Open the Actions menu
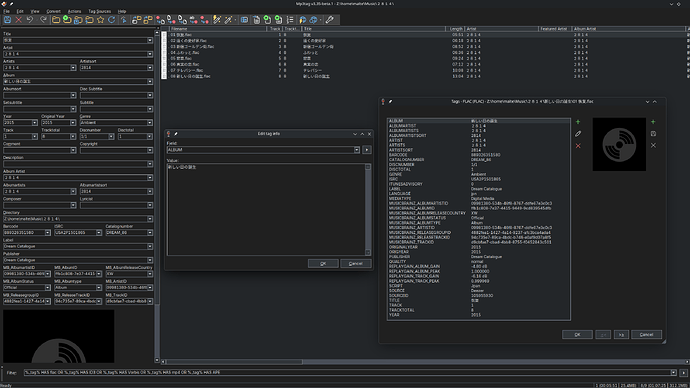The image size is (690, 388). click(x=74, y=11)
